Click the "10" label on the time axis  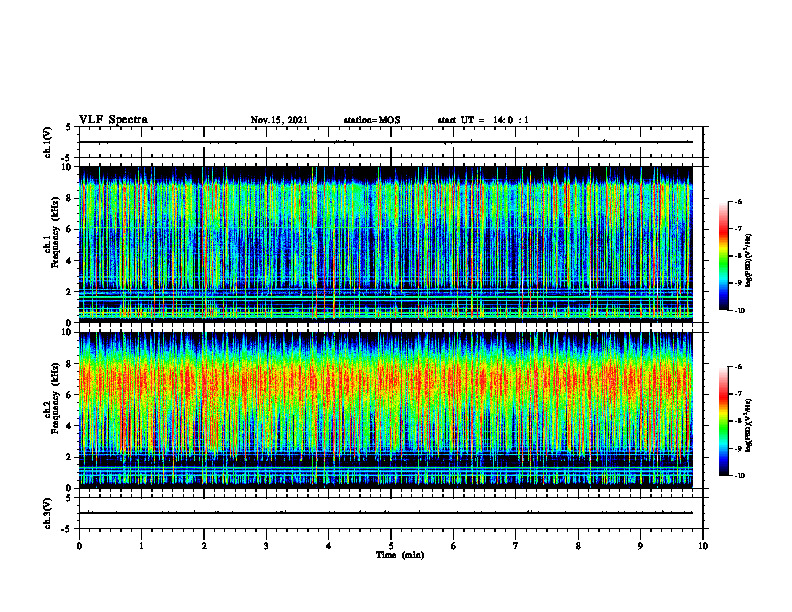pyautogui.click(x=703, y=546)
